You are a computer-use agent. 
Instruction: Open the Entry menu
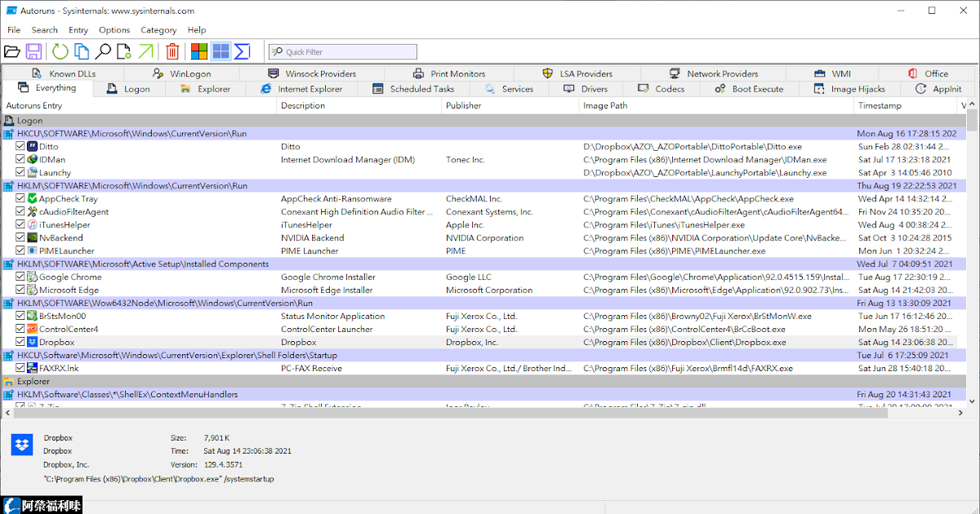(x=78, y=30)
